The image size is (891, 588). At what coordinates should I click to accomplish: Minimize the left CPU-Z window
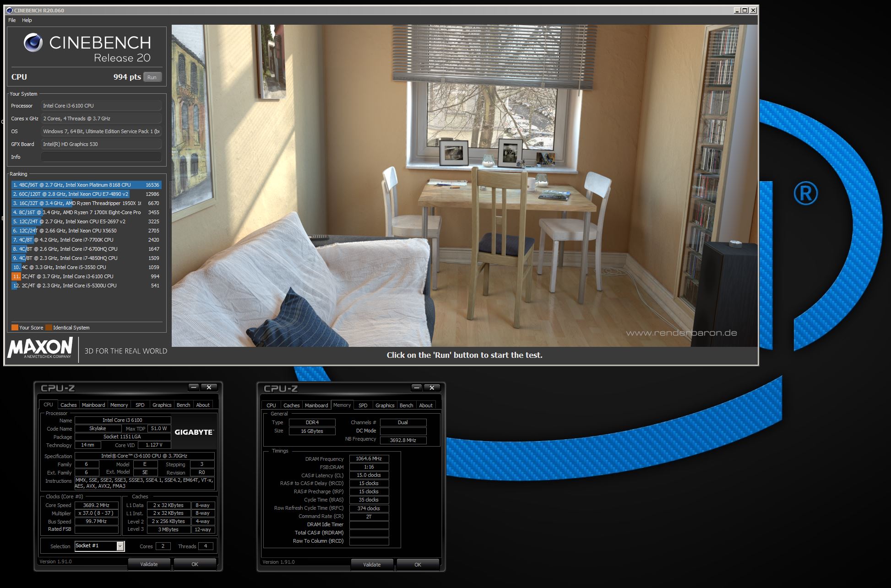click(x=193, y=387)
